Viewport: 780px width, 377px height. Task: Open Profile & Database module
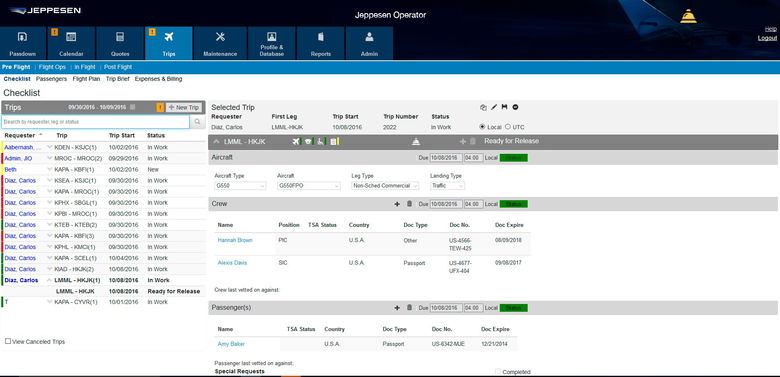[272, 43]
